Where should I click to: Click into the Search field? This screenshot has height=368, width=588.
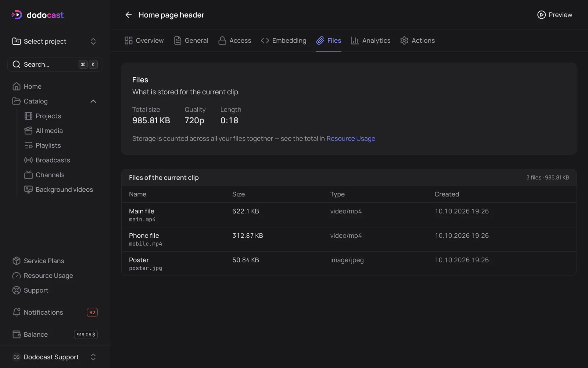pyautogui.click(x=55, y=64)
